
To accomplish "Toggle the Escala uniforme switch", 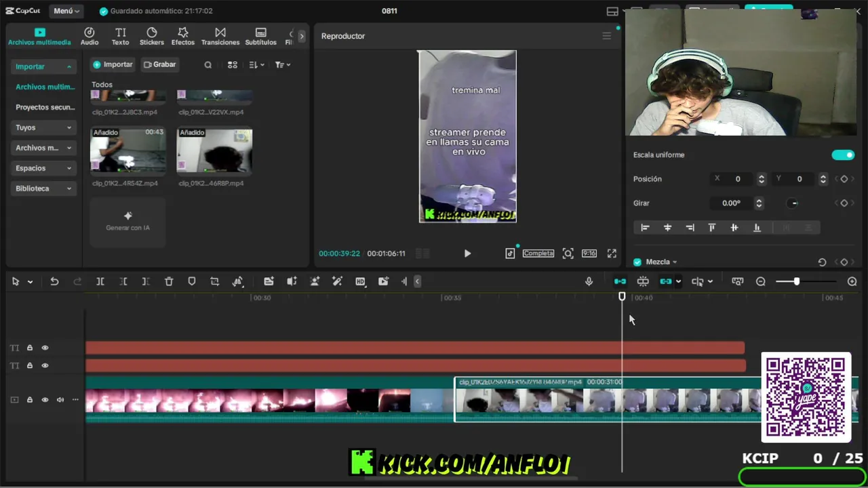I will [843, 155].
